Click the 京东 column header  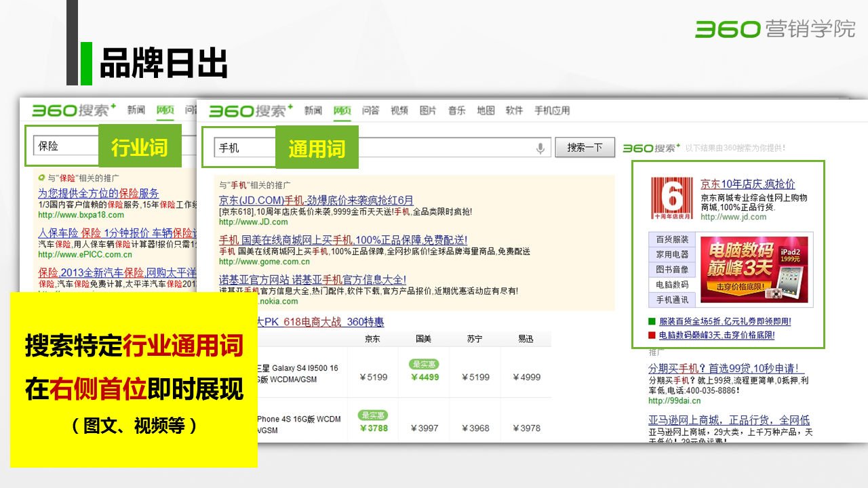point(373,339)
